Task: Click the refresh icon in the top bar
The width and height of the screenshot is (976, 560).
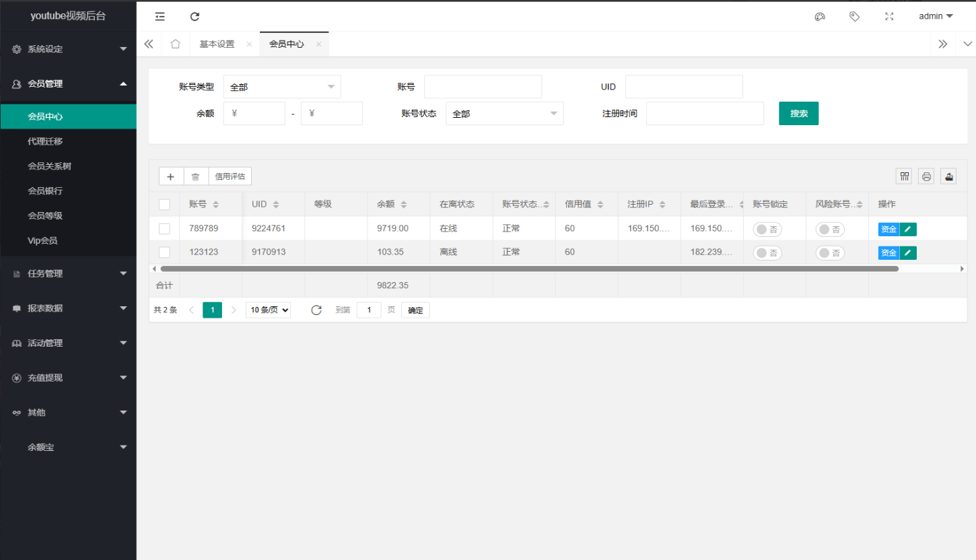Action: (x=195, y=17)
